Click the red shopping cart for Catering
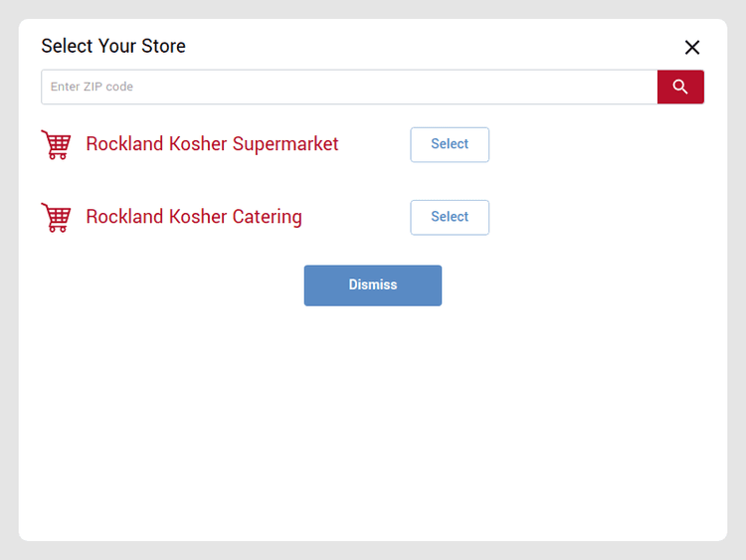 56,218
